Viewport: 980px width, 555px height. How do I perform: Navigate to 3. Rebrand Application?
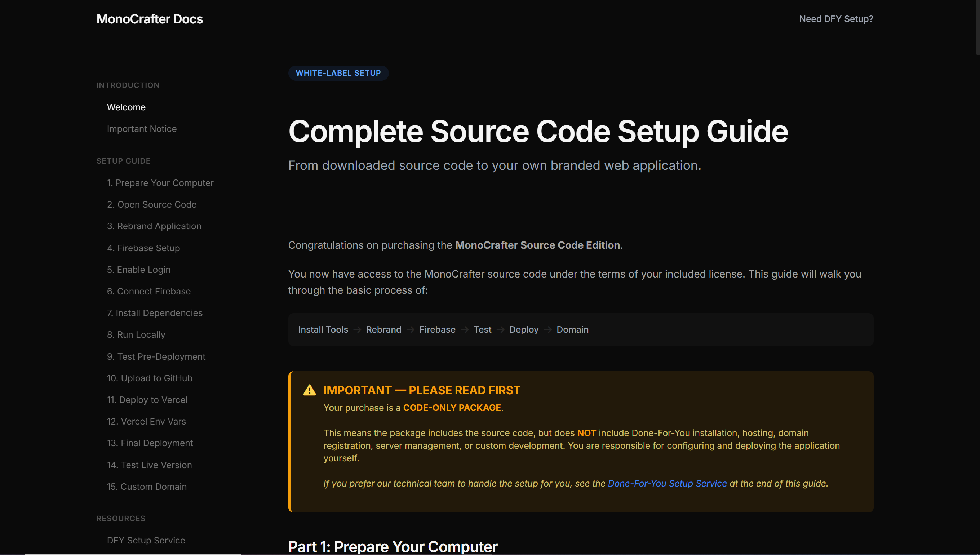click(x=154, y=226)
